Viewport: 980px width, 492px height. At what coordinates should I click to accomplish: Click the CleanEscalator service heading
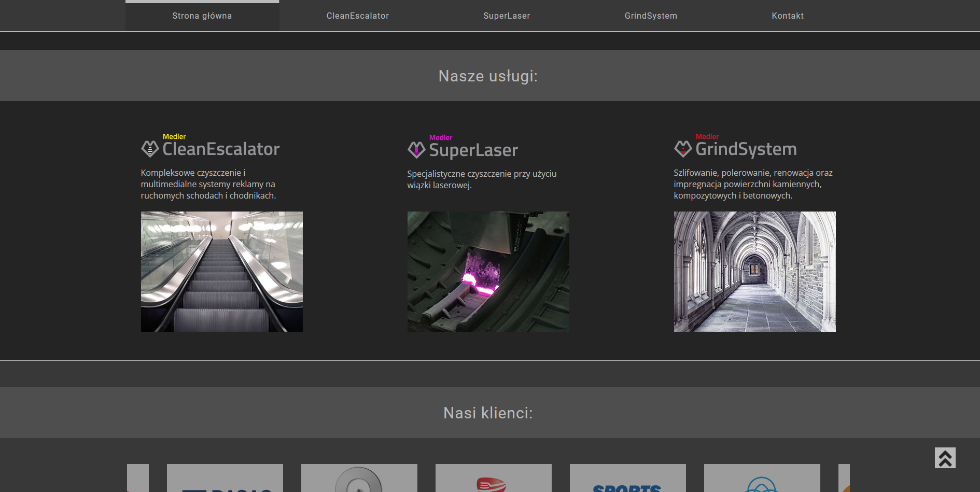(221, 149)
